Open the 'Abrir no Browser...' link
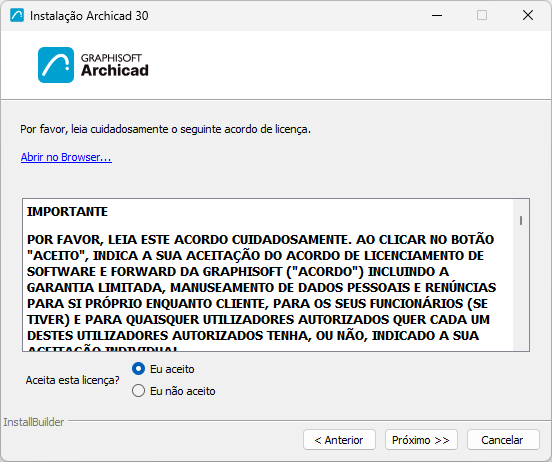The width and height of the screenshot is (552, 462). (66, 157)
